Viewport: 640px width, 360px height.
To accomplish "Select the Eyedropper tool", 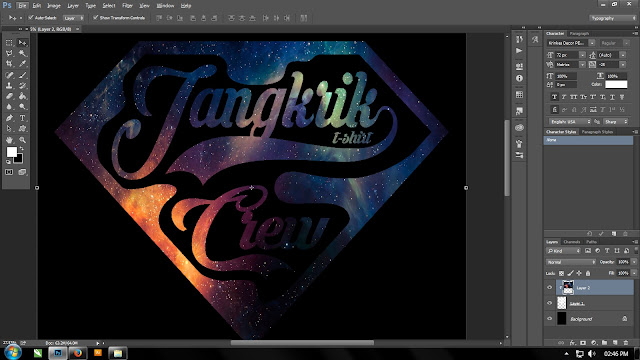I will click(x=22, y=64).
